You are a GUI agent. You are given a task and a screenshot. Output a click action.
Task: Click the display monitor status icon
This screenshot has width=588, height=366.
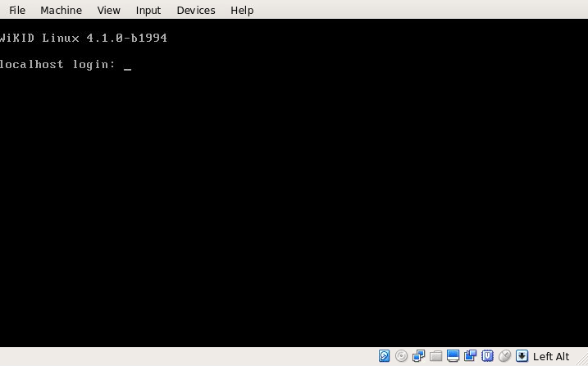(x=453, y=355)
